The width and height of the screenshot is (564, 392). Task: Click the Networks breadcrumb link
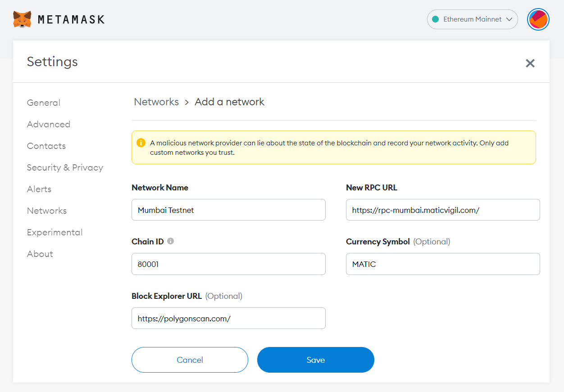tap(156, 102)
